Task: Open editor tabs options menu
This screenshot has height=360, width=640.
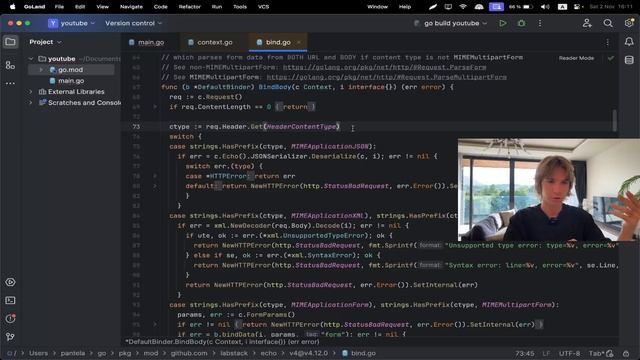Action: click(x=607, y=42)
